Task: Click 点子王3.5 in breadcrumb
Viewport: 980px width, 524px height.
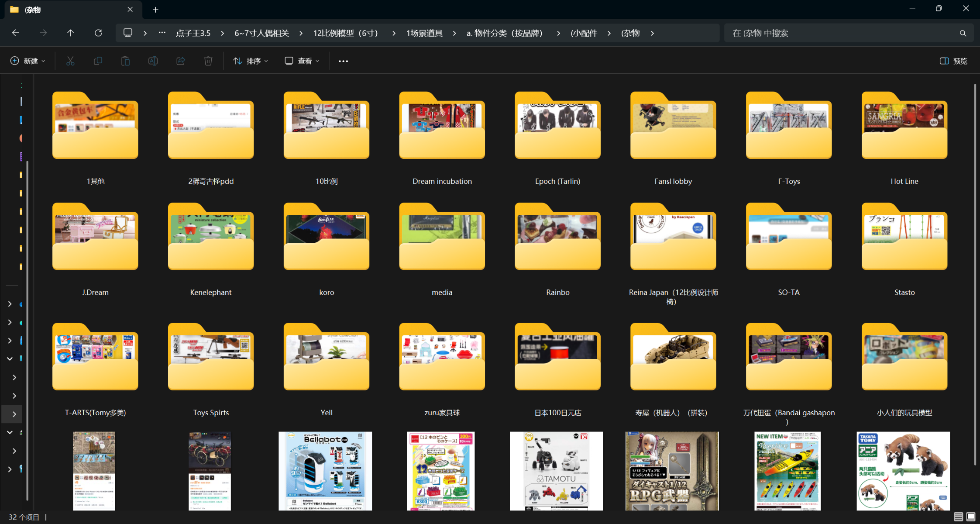Action: pyautogui.click(x=193, y=33)
